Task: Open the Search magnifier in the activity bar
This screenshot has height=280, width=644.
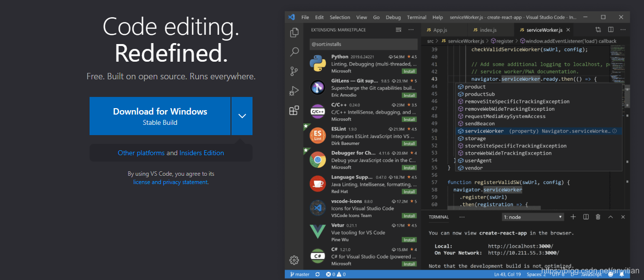Action: pyautogui.click(x=294, y=51)
